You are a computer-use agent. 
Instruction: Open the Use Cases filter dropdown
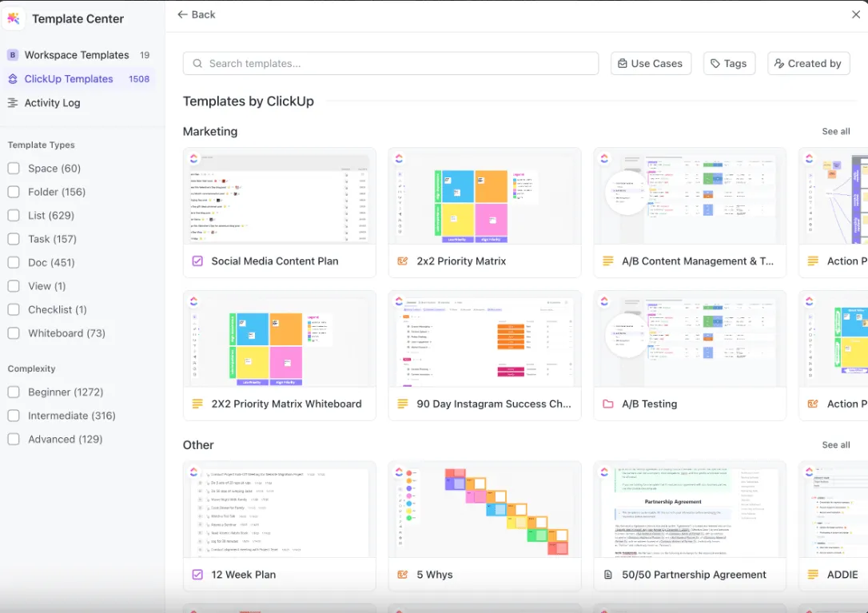point(651,64)
